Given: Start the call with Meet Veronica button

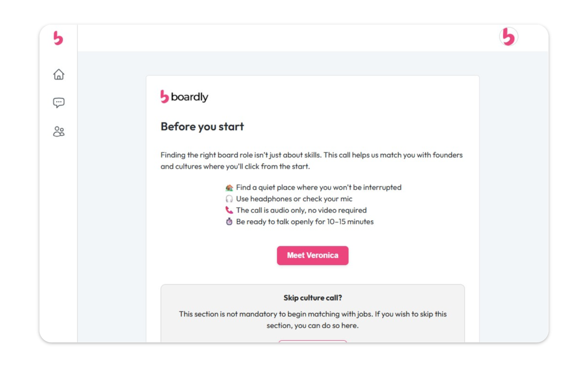Looking at the screenshot, I should [313, 255].
